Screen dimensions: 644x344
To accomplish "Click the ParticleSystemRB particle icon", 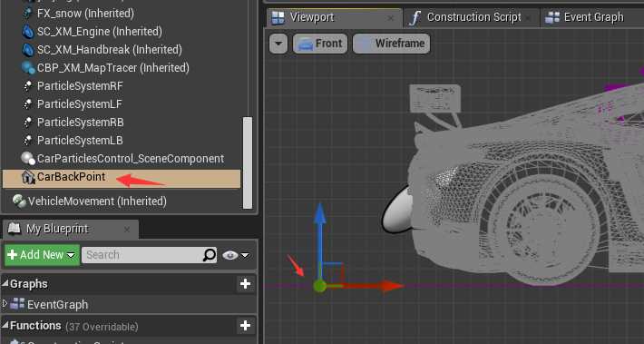I will click(x=27, y=122).
